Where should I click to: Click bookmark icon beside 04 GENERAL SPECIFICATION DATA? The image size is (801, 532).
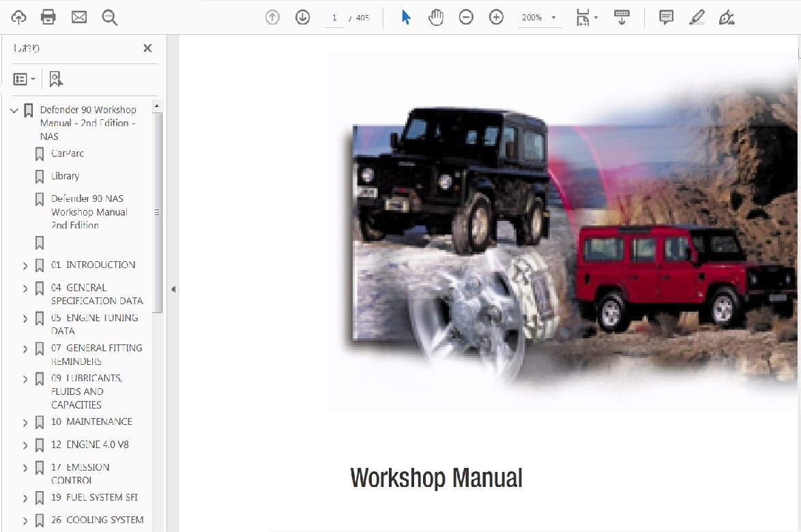tap(40, 289)
